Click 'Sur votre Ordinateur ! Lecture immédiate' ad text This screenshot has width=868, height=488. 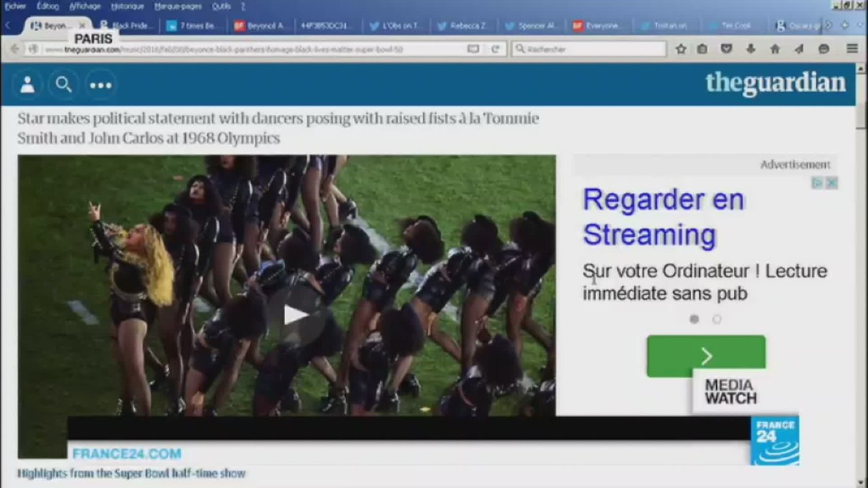pyautogui.click(x=705, y=282)
